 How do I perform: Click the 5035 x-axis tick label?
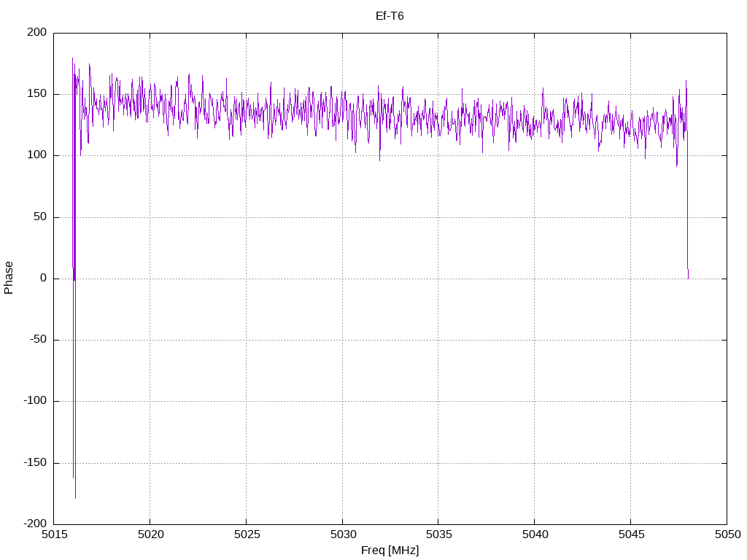438,535
